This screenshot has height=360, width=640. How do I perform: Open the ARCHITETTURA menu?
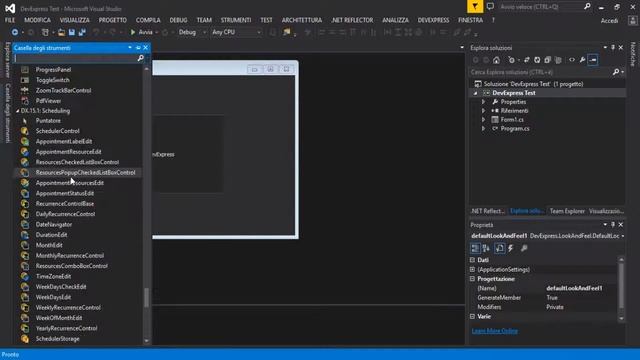click(302, 20)
